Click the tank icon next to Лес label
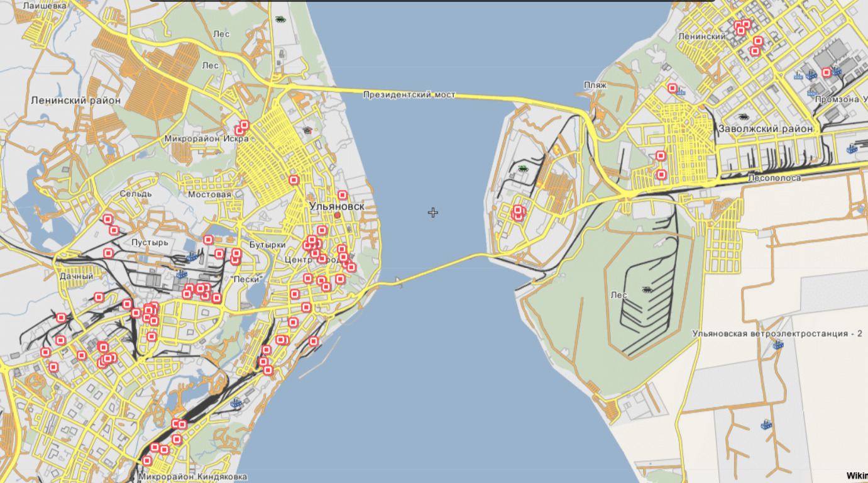868x483 pixels. [x=647, y=289]
